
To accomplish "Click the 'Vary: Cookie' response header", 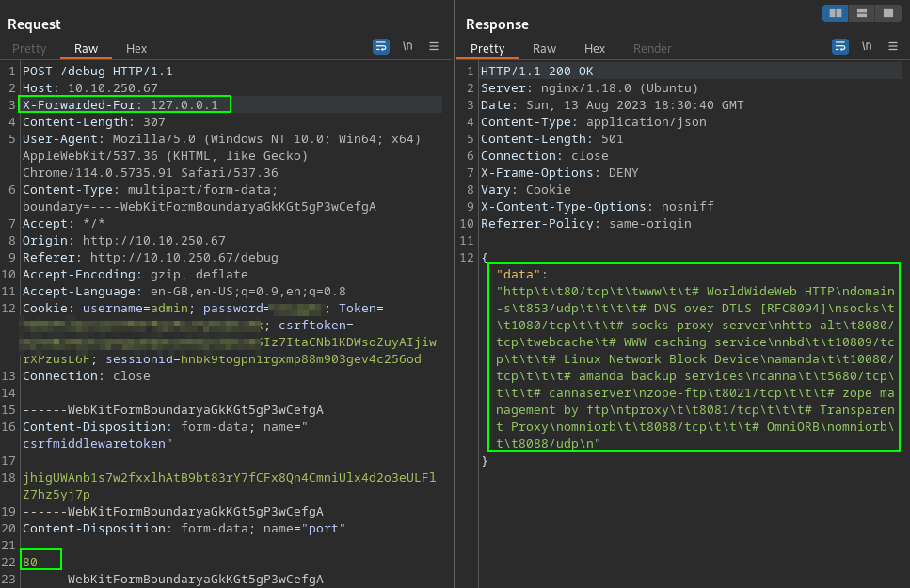I will [526, 190].
